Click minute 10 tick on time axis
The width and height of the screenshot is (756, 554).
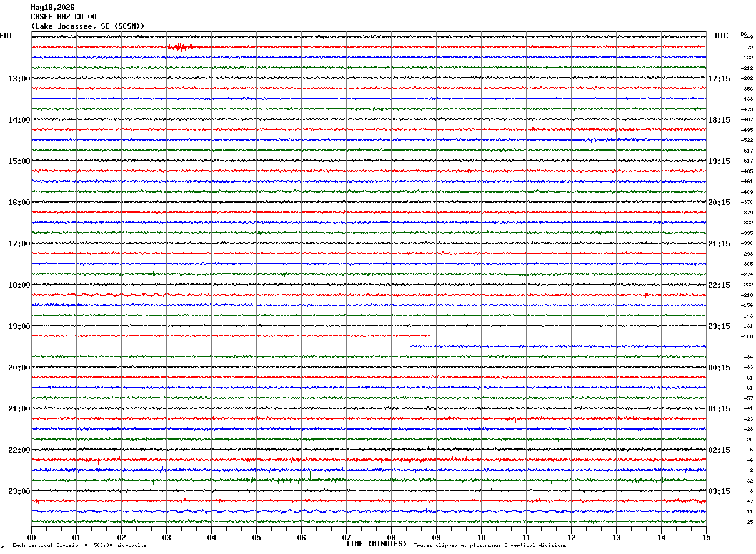coord(481,537)
